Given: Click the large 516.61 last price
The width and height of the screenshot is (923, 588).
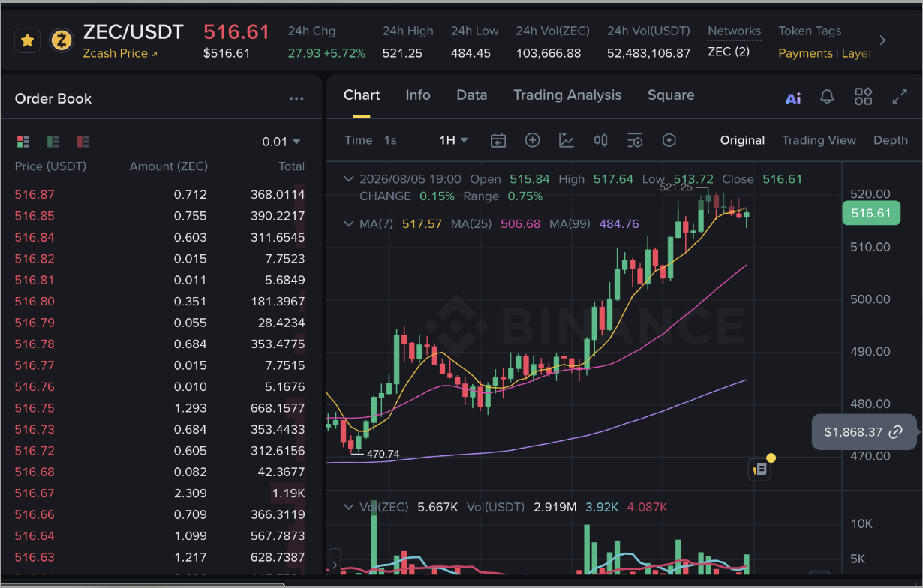Looking at the screenshot, I should click(x=236, y=31).
